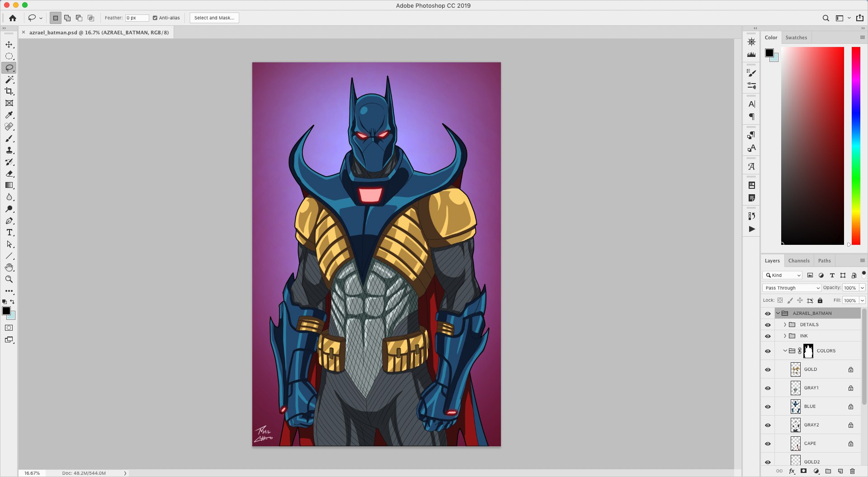Switch to the Channels tab

[799, 261]
